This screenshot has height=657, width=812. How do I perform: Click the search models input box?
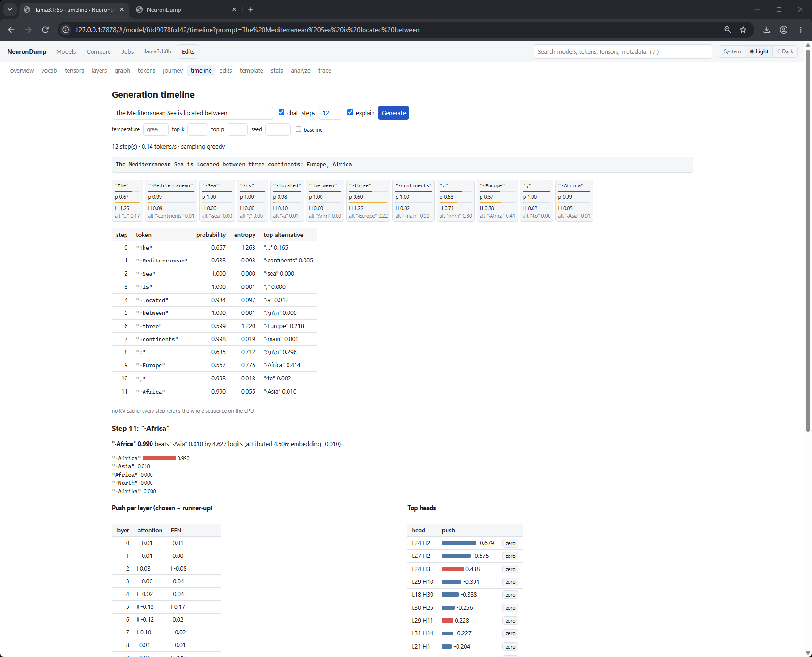click(623, 51)
